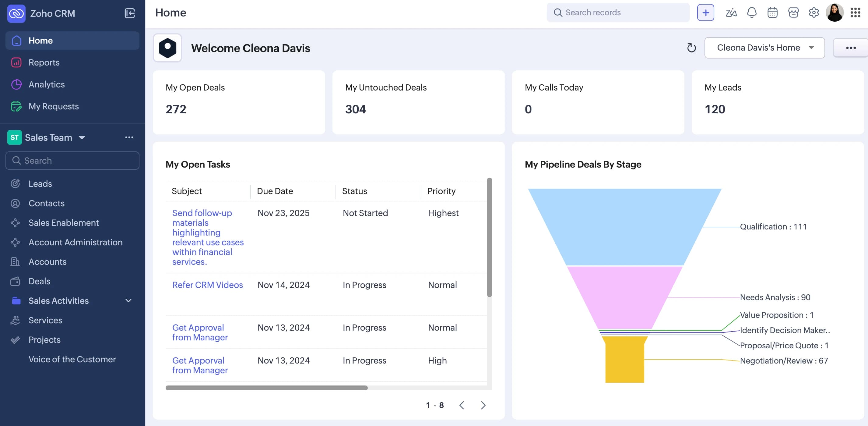Collapse the sidebar with the panel icon

[130, 13]
